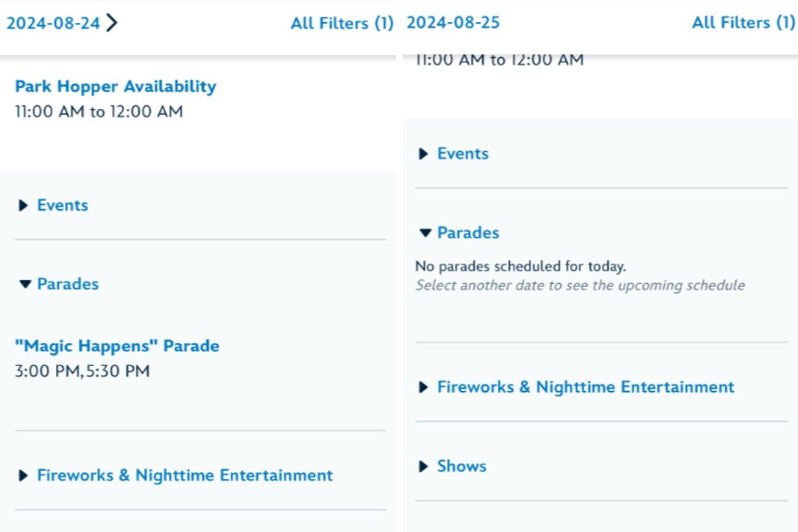Image resolution: width=798 pixels, height=532 pixels.
Task: Expand Fireworks & Nighttime Entertainment label under 2024-08-25
Action: point(585,387)
